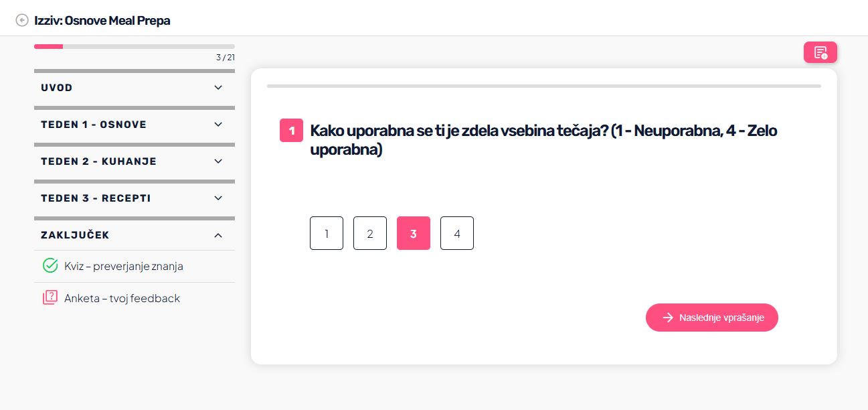Image resolution: width=868 pixels, height=410 pixels.
Task: Expand the TEDEN 2 - KUHANJE chevron
Action: pyautogui.click(x=218, y=161)
